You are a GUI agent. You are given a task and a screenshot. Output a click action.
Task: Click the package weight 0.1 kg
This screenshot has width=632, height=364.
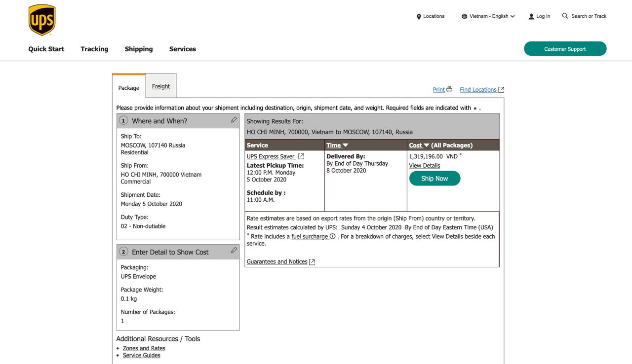point(129,299)
